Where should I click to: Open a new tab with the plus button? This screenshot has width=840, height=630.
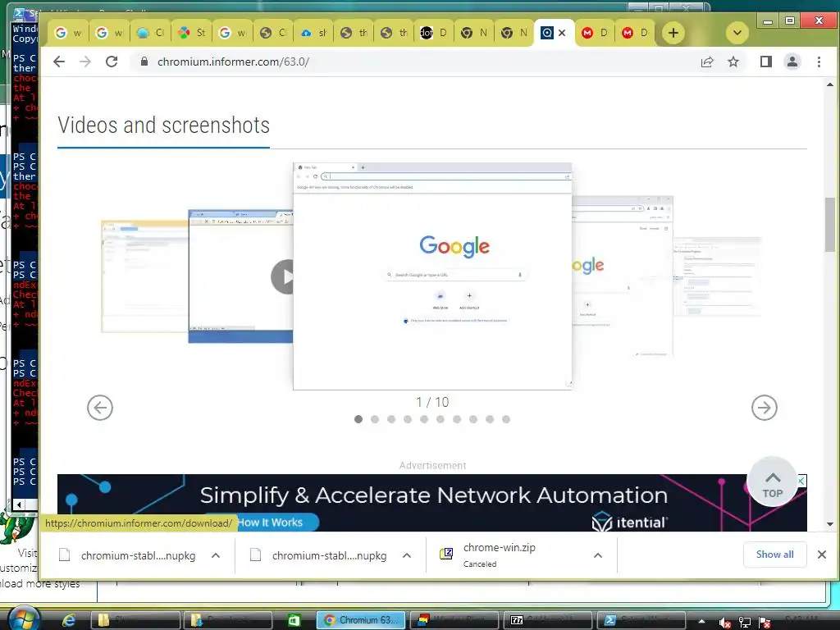point(673,33)
